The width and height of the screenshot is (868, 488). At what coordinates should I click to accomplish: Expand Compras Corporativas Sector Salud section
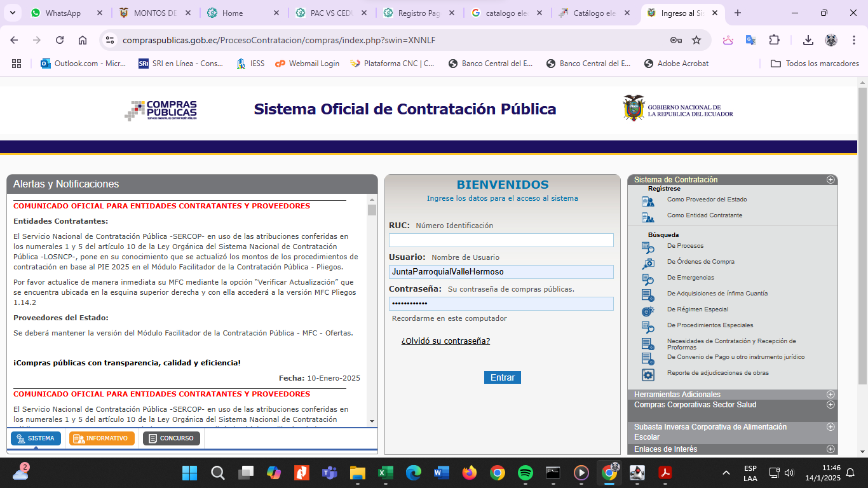(831, 405)
